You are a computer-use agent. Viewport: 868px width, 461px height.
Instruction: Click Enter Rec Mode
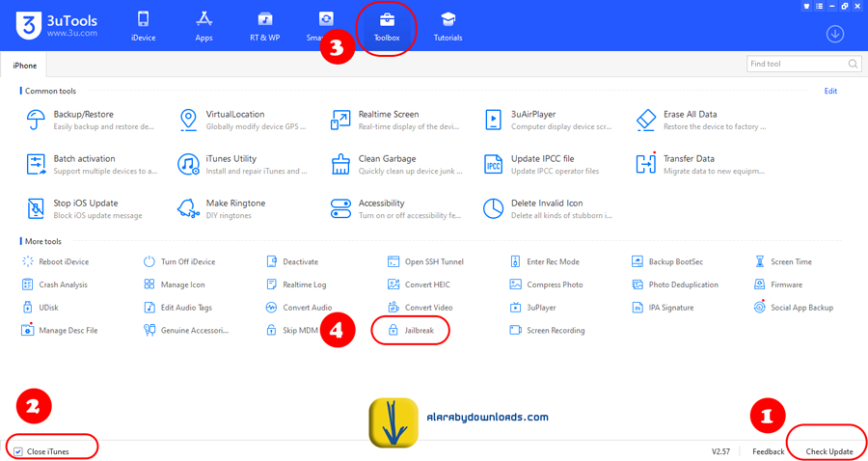pyautogui.click(x=545, y=261)
